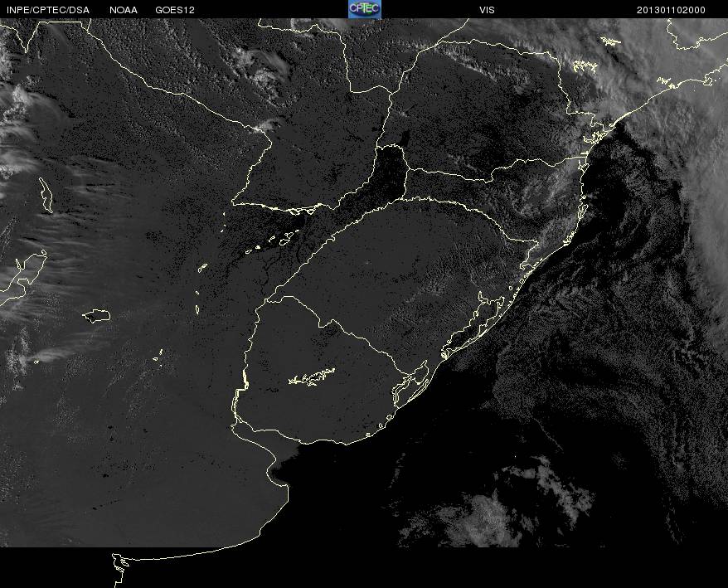
Task: Click the dark rectangular lake region near Paraguay border
Action: pos(390,170)
